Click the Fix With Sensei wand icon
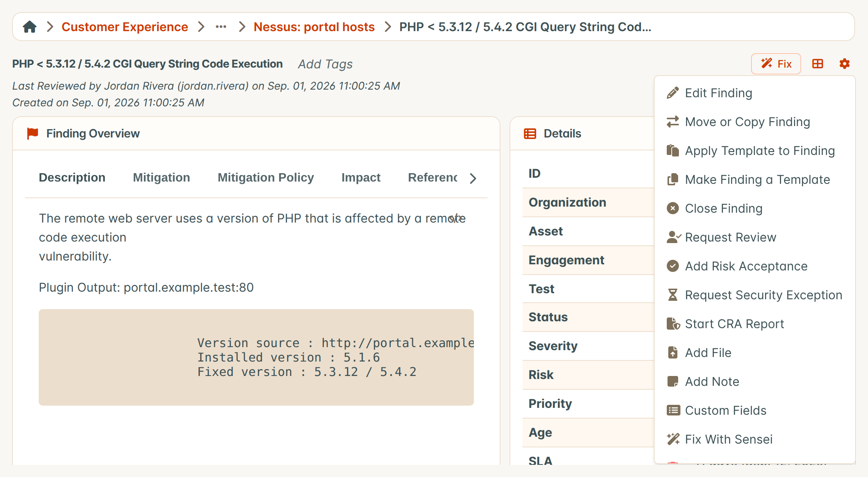868x477 pixels. (x=673, y=439)
